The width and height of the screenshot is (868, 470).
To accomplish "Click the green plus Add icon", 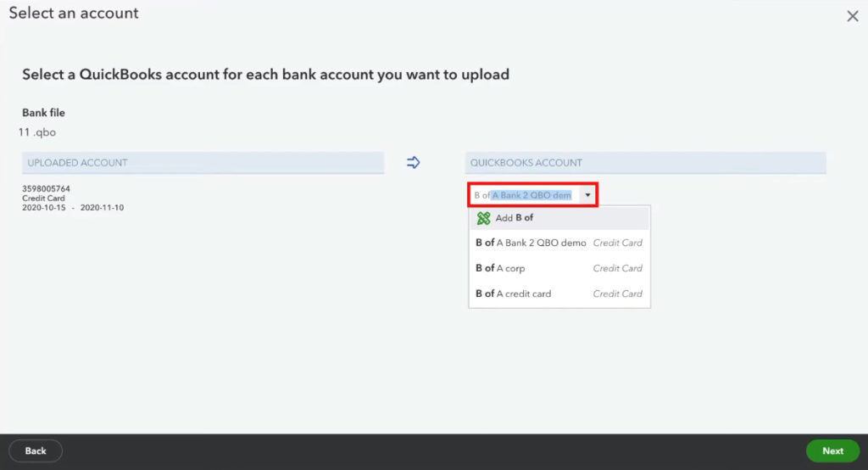I will (x=484, y=218).
